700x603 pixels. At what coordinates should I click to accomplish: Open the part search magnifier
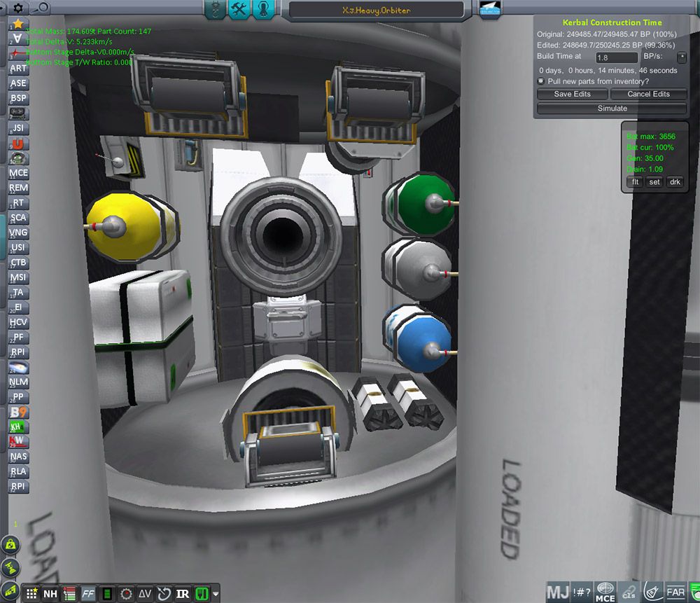pos(41,7)
